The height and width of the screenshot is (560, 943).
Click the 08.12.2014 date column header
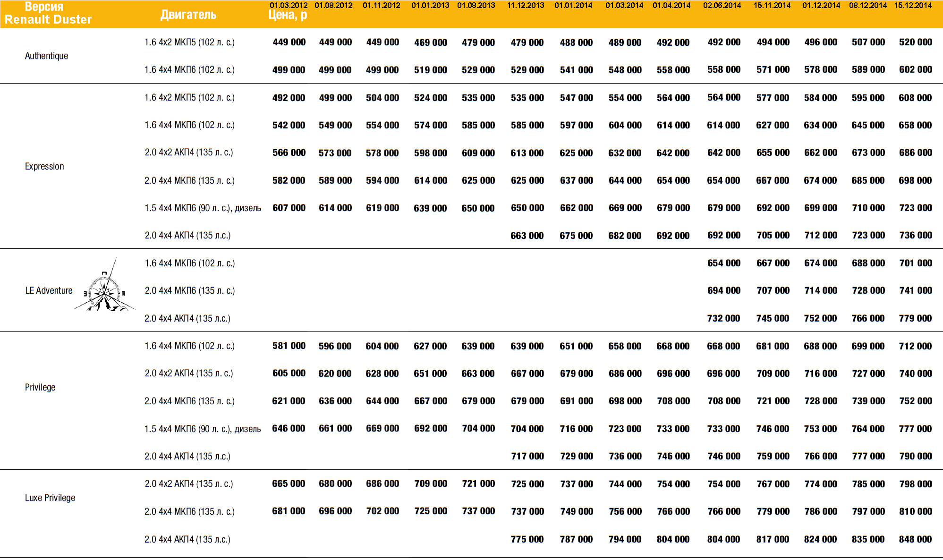pyautogui.click(x=868, y=5)
